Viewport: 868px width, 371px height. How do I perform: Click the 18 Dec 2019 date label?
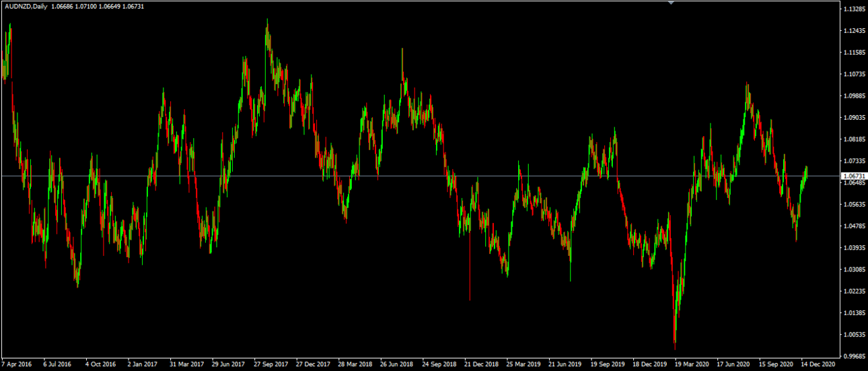point(650,364)
